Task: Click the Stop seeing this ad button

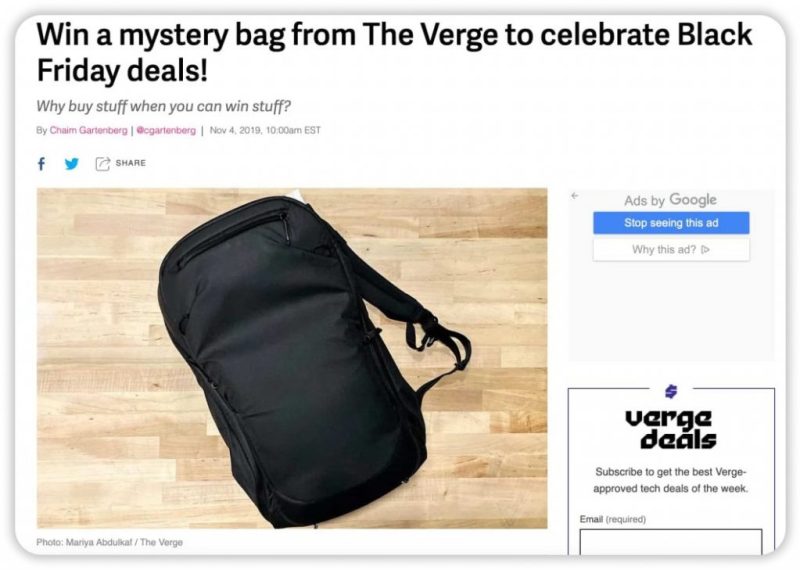Action: (x=671, y=223)
